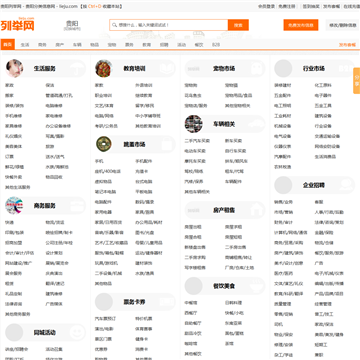Screen dimensions: 360x360
Task: Select the 招聘 nav tab
Action: pos(164,45)
